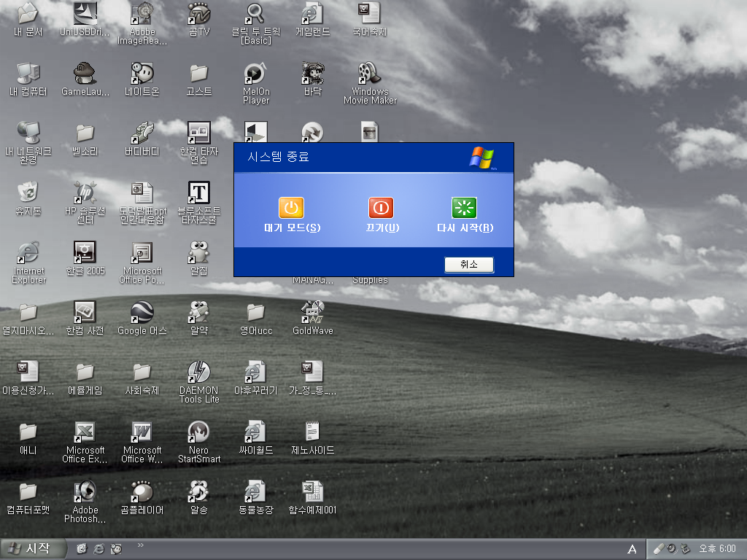This screenshot has width=747, height=560.
Task: Select the 이용신청가... document
Action: coord(28,378)
